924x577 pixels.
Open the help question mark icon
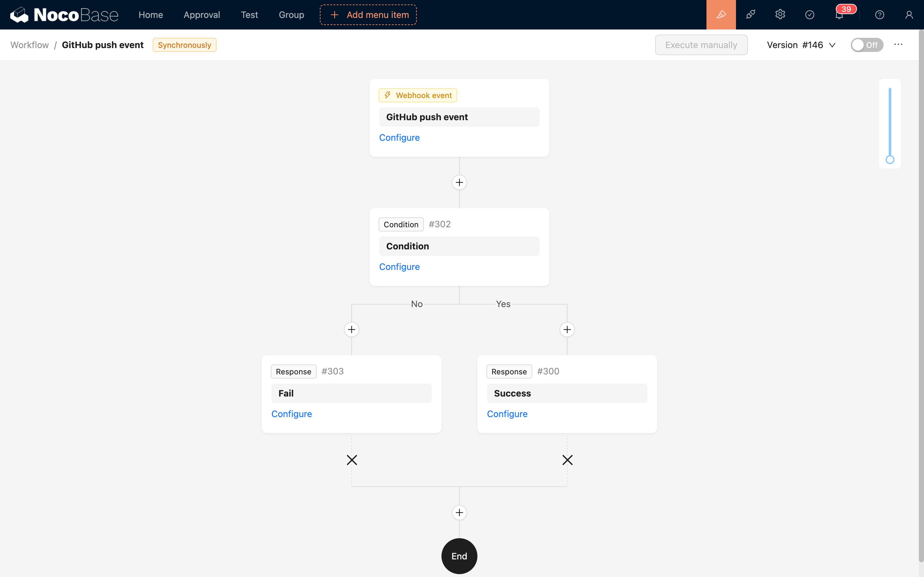pyautogui.click(x=879, y=14)
